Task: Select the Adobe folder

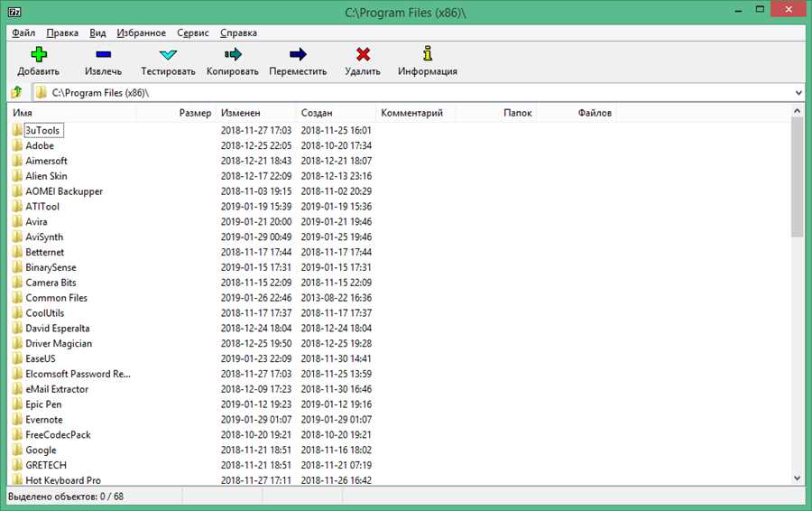Action: [x=40, y=145]
